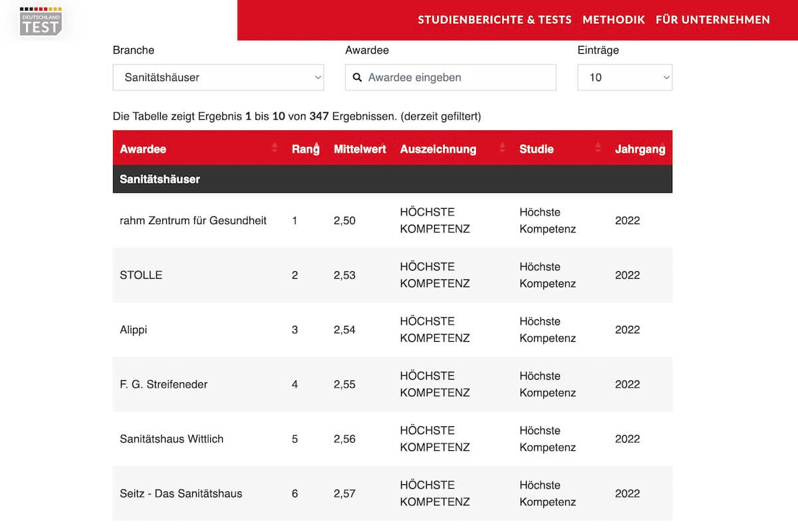Click Höchste Kompetenz study in Alippi row

pyautogui.click(x=547, y=329)
